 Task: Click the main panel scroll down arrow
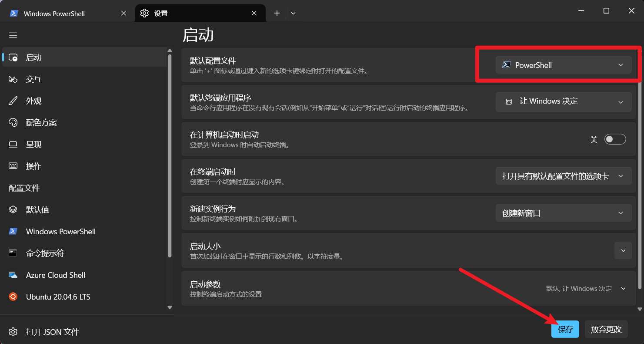(x=639, y=309)
